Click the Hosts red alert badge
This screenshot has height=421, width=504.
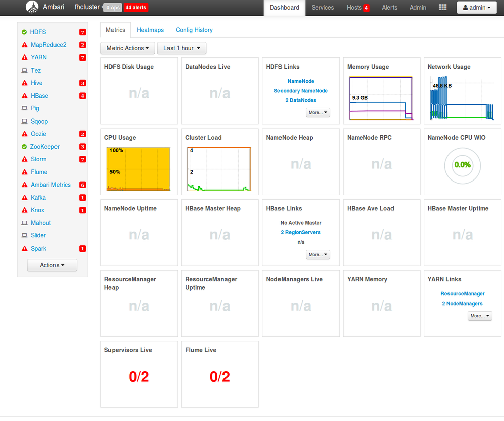tap(366, 8)
